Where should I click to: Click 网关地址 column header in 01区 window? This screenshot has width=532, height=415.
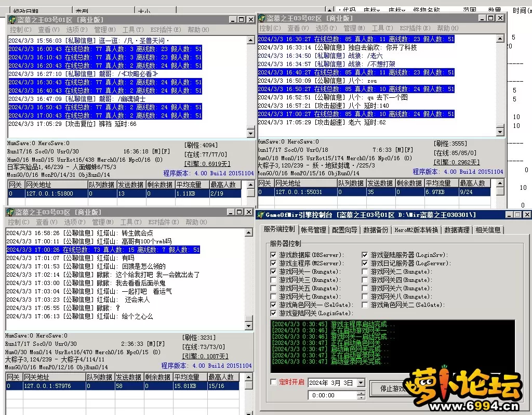56,185
